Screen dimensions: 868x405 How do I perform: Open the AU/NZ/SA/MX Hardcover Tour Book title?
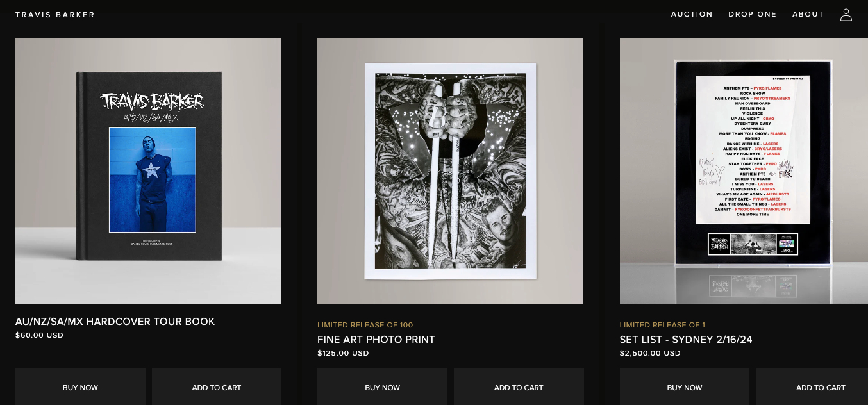[115, 322]
